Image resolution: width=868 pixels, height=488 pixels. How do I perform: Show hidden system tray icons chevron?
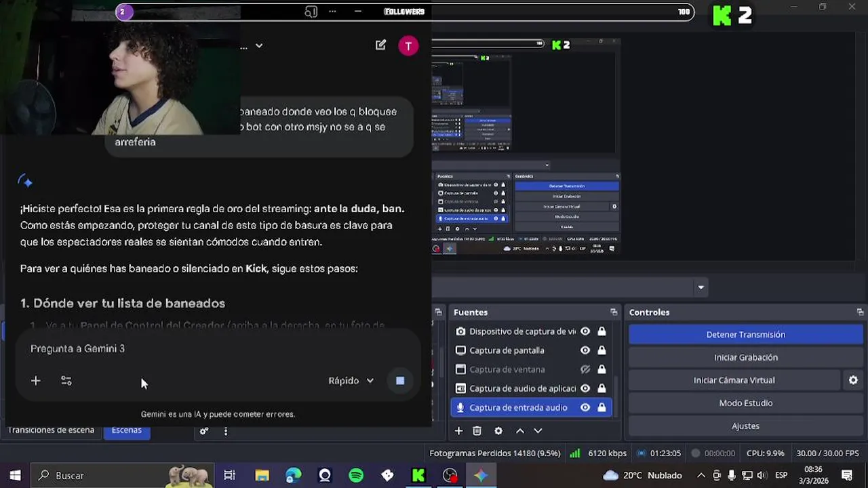(x=701, y=475)
